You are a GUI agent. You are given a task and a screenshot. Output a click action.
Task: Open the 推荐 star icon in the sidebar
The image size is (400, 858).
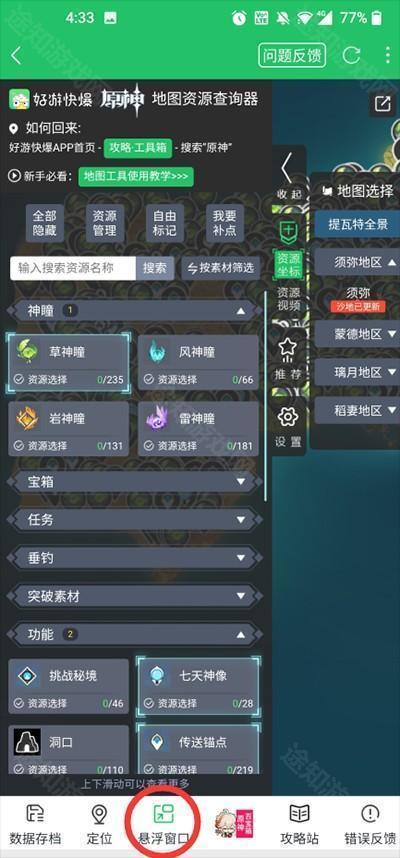288,350
